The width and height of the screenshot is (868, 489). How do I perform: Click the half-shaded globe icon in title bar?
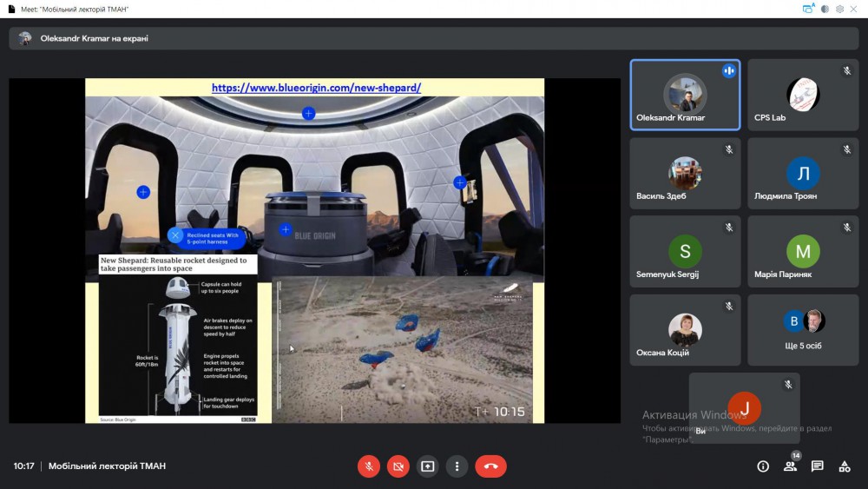[x=825, y=9]
